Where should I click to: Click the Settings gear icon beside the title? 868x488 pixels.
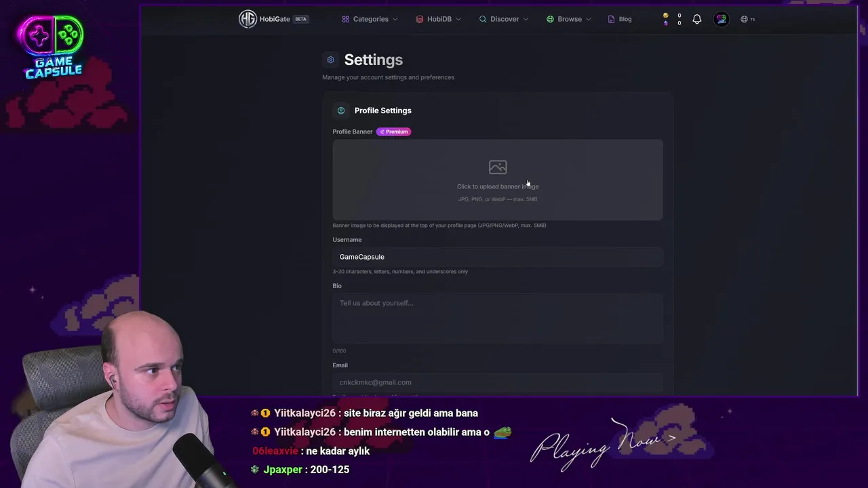coord(330,60)
